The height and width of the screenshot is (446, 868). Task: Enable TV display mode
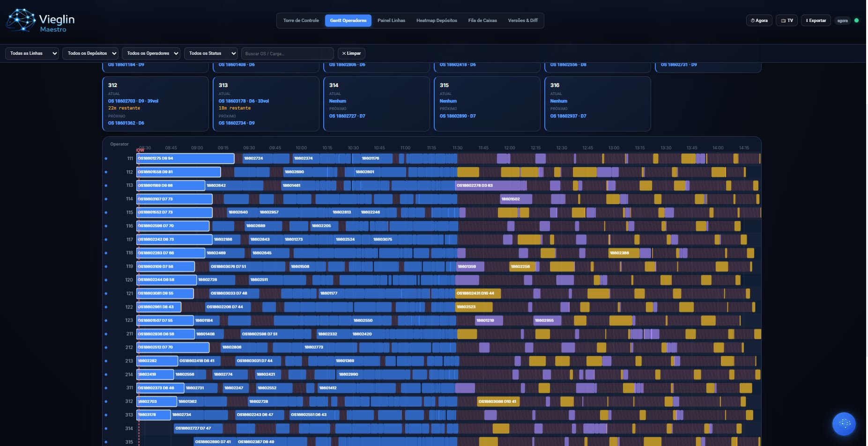point(786,21)
